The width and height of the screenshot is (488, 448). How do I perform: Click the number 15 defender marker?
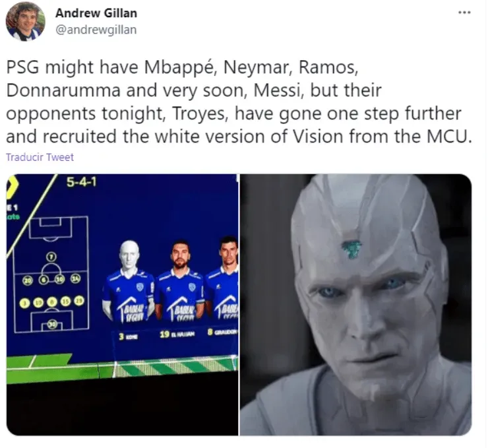[x=66, y=302]
